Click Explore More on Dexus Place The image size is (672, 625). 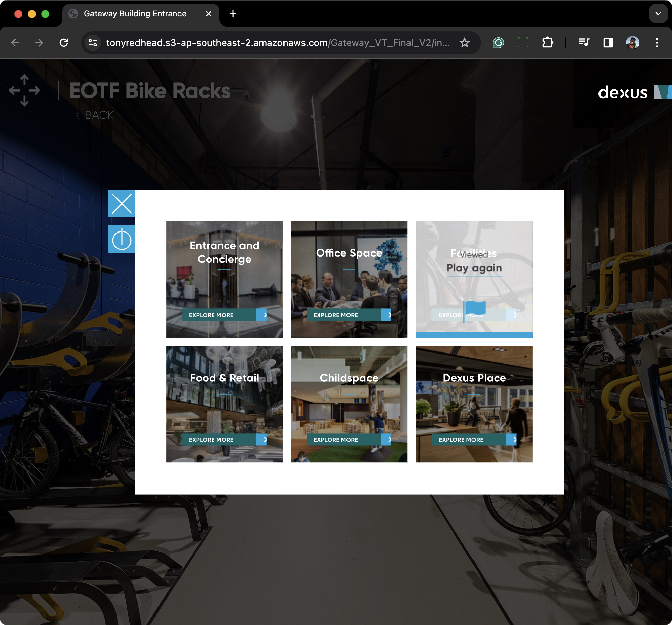point(474,439)
